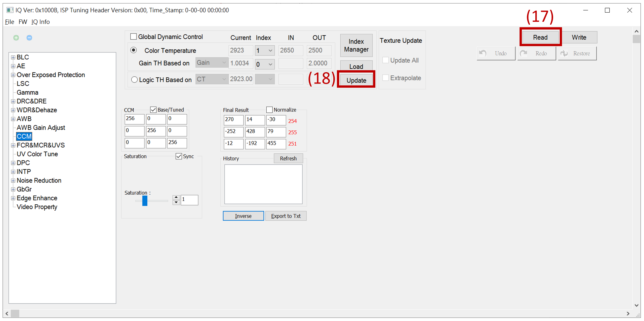Enable the Global Dynamic Control checkbox
This screenshot has width=644, height=321.
pos(133,37)
